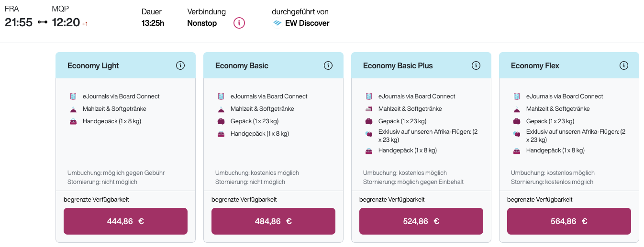Open info icon on Economy Flex card
This screenshot has width=644, height=247.
coord(624,65)
